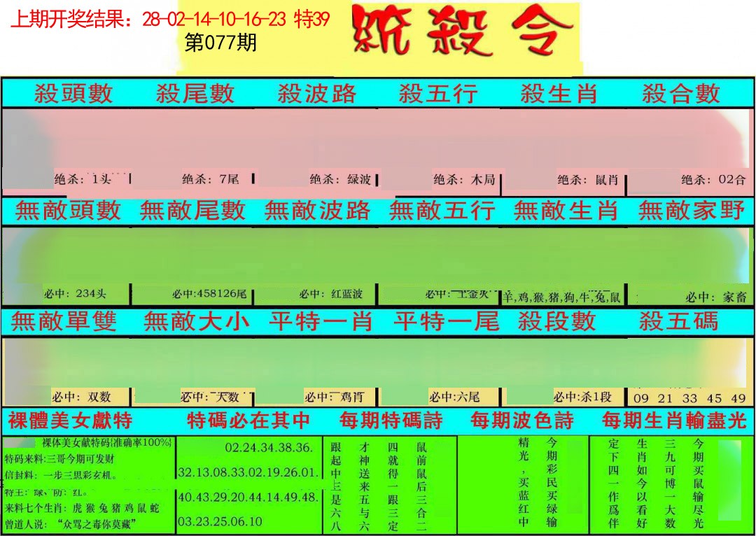Select the 殺頭數 header
Image resolution: width=756 pixels, height=536 pixels.
[73, 93]
